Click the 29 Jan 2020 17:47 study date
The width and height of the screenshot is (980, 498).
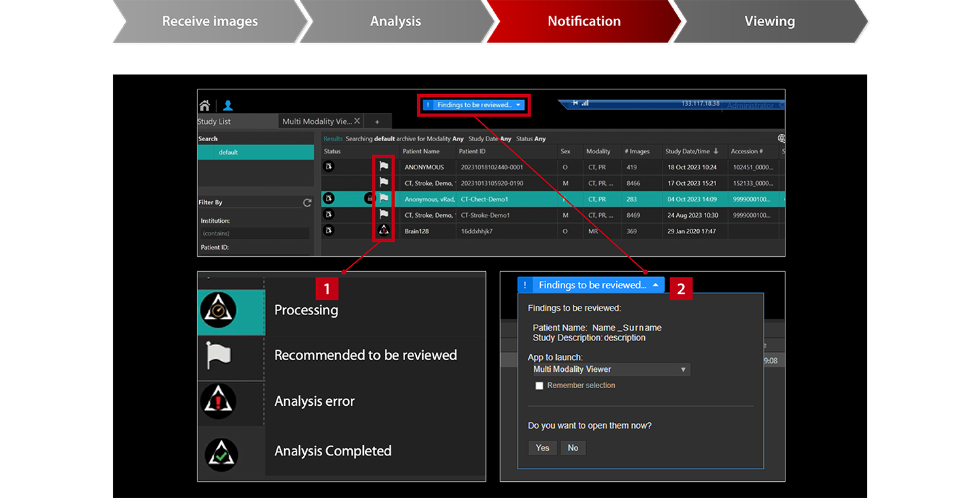[691, 231]
